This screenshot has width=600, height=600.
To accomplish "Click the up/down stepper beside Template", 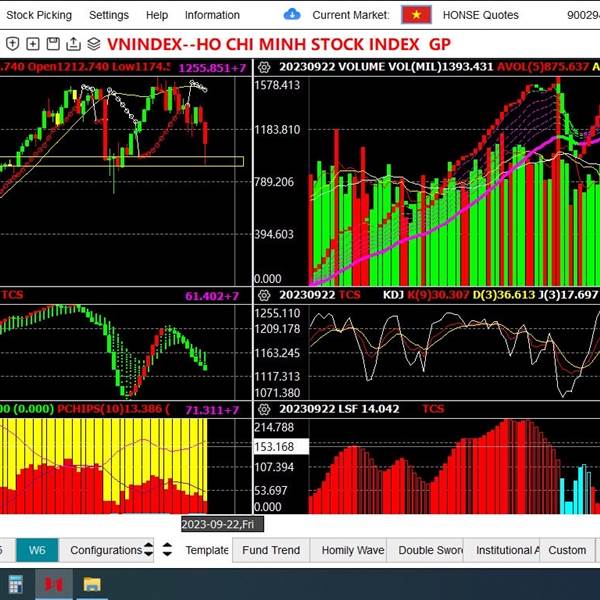I will tap(167, 549).
